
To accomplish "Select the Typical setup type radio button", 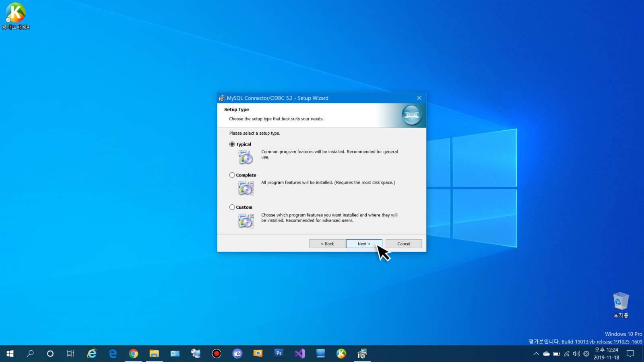I will [232, 144].
